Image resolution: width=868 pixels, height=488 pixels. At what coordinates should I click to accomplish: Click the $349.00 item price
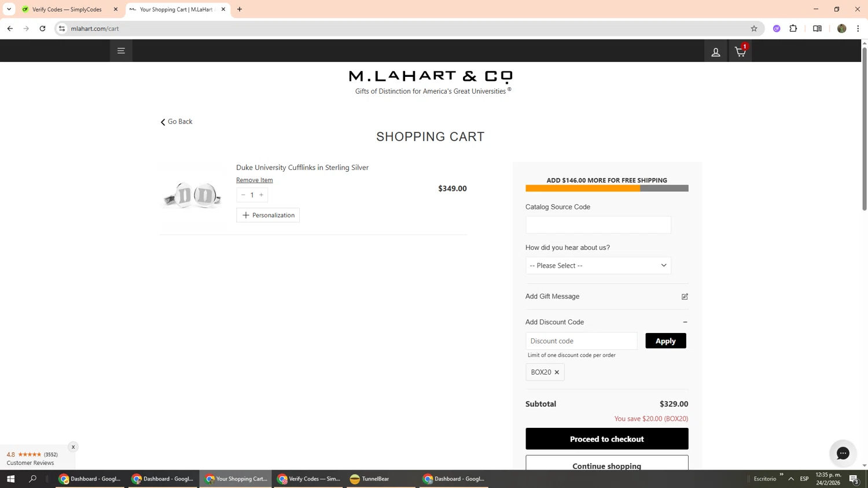(452, 188)
